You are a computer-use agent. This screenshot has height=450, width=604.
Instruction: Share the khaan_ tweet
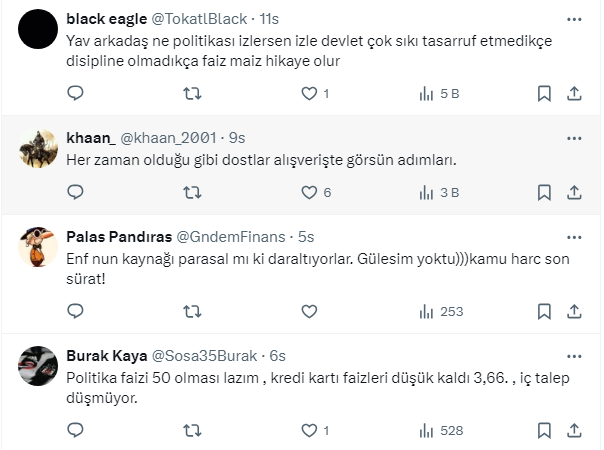click(x=575, y=193)
